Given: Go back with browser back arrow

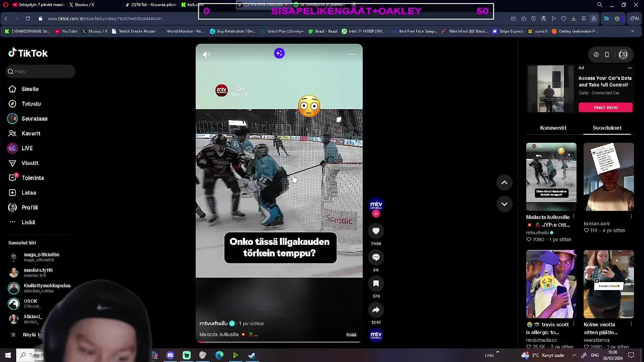Looking at the screenshot, I should 6,19.
